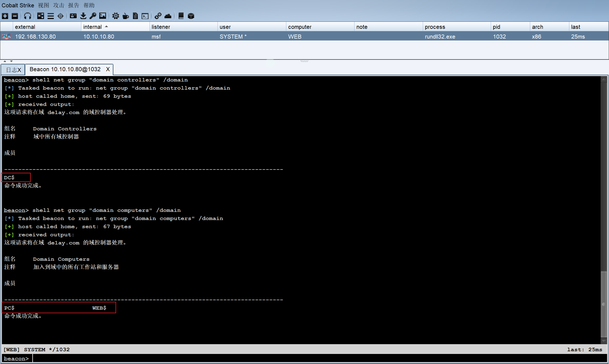Switch to pivot graph view icon
The height and width of the screenshot is (364, 609).
pyautogui.click(x=41, y=16)
